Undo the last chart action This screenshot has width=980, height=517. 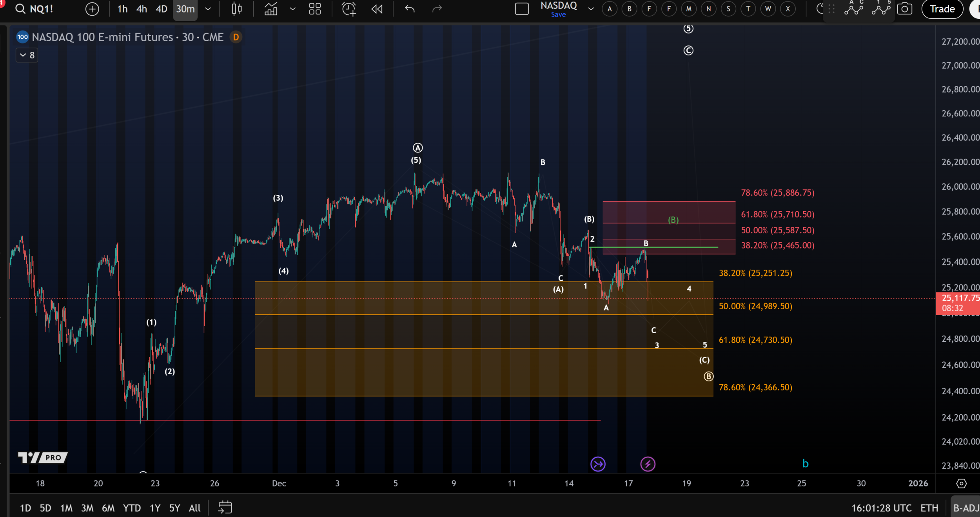[410, 9]
